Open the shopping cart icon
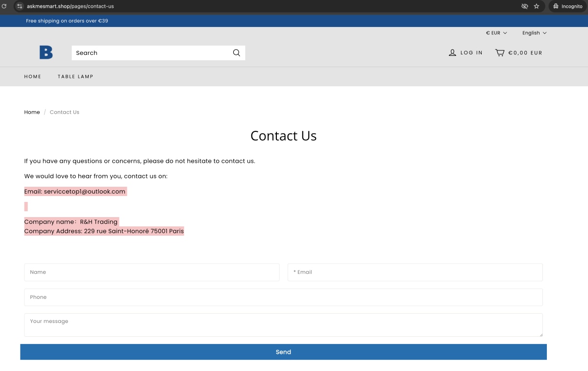The width and height of the screenshot is (588, 371). (500, 52)
